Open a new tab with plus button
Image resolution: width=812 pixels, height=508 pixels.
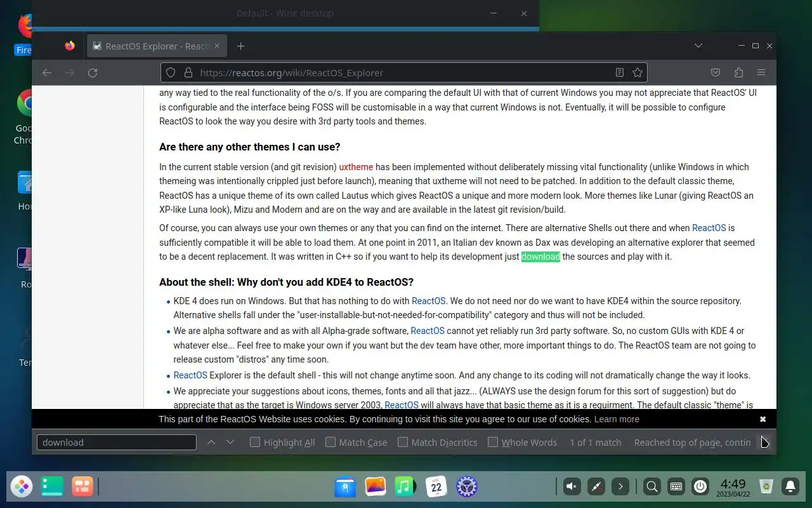[x=240, y=46]
